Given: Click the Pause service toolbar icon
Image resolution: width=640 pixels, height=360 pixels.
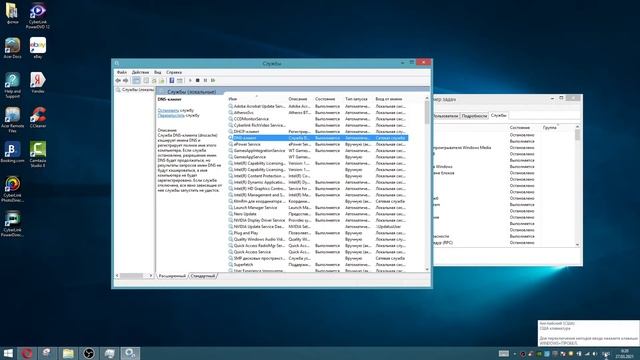Looking at the screenshot, I should (x=205, y=80).
